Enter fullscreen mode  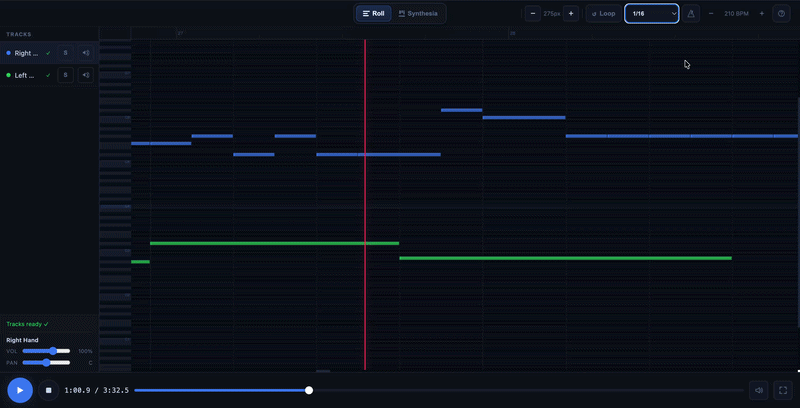pos(783,390)
